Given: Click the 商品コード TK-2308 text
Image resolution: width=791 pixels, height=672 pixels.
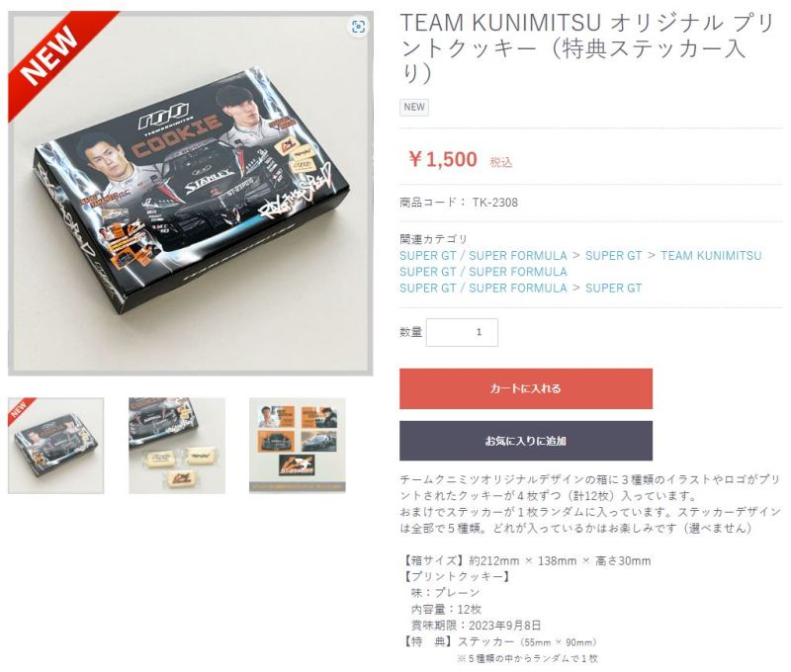Looking at the screenshot, I should pos(459,203).
